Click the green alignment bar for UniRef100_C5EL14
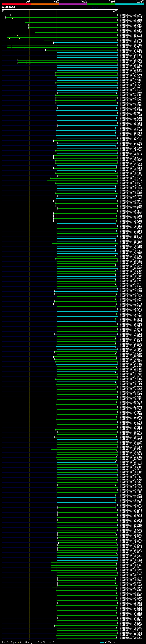Viewport: 146px width, 644px height. tap(82, 181)
